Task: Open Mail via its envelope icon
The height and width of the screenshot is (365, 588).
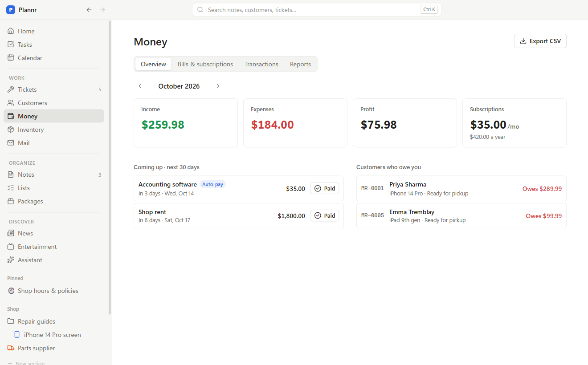Action: click(x=11, y=143)
